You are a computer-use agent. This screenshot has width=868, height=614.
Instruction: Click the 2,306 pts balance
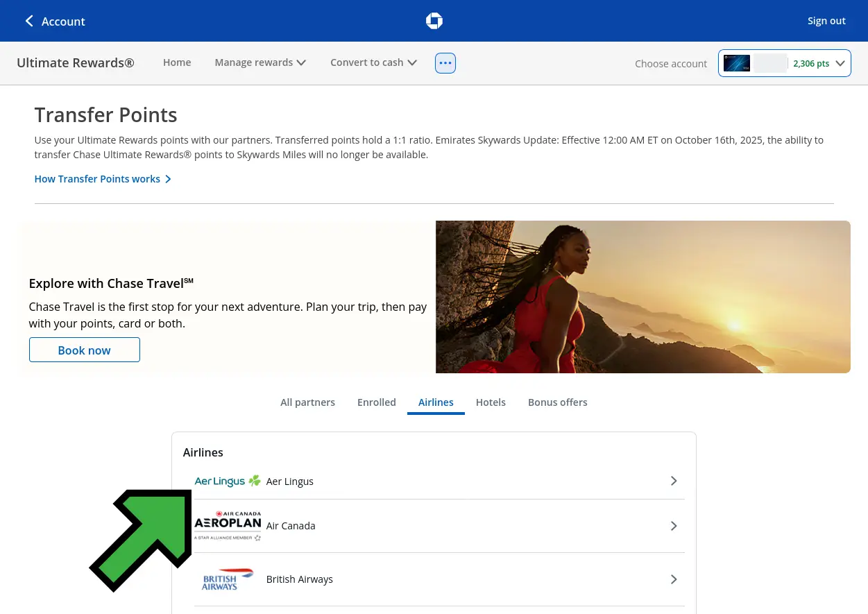[811, 63]
